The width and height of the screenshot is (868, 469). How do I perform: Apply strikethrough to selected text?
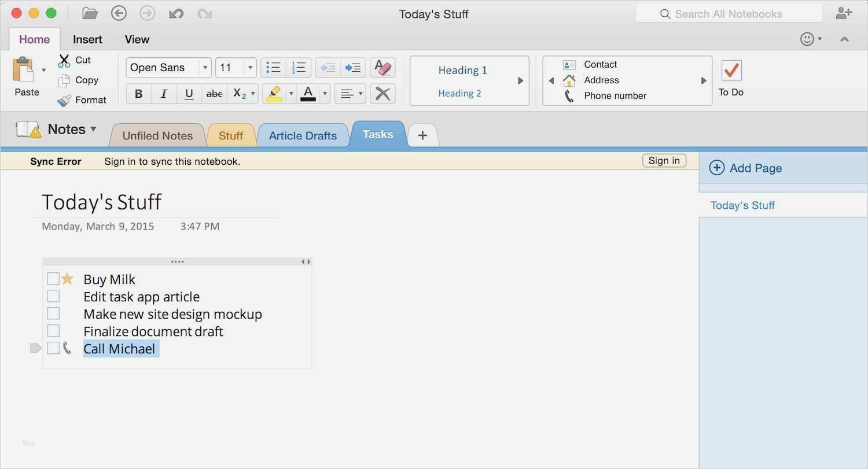pyautogui.click(x=214, y=93)
